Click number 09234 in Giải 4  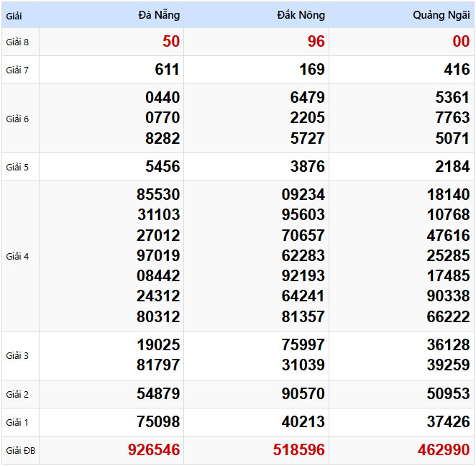(303, 195)
